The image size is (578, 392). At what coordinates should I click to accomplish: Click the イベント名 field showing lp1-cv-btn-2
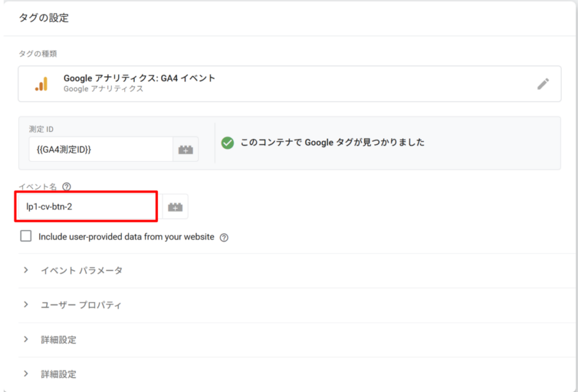pyautogui.click(x=86, y=207)
